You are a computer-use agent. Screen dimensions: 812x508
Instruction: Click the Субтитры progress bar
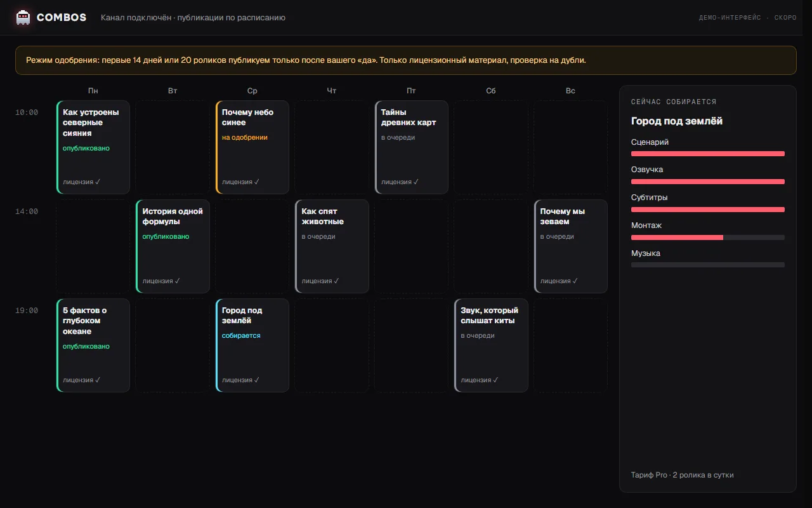click(708, 210)
